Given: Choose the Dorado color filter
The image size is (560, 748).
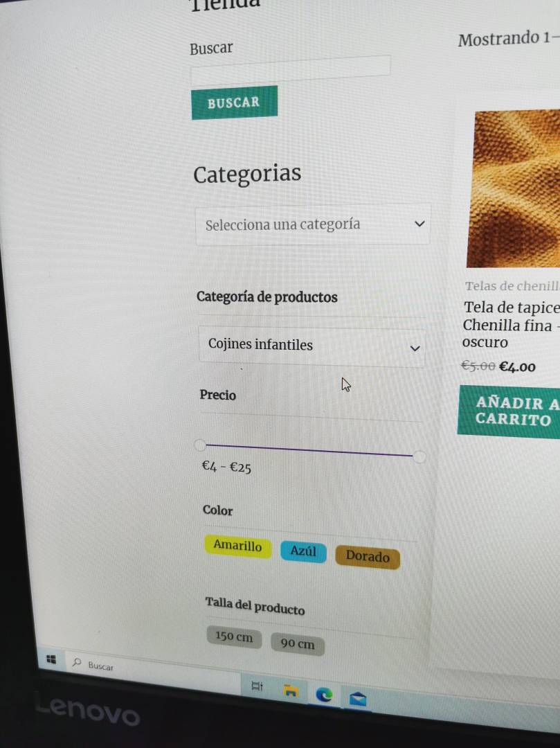Looking at the screenshot, I should [x=368, y=557].
